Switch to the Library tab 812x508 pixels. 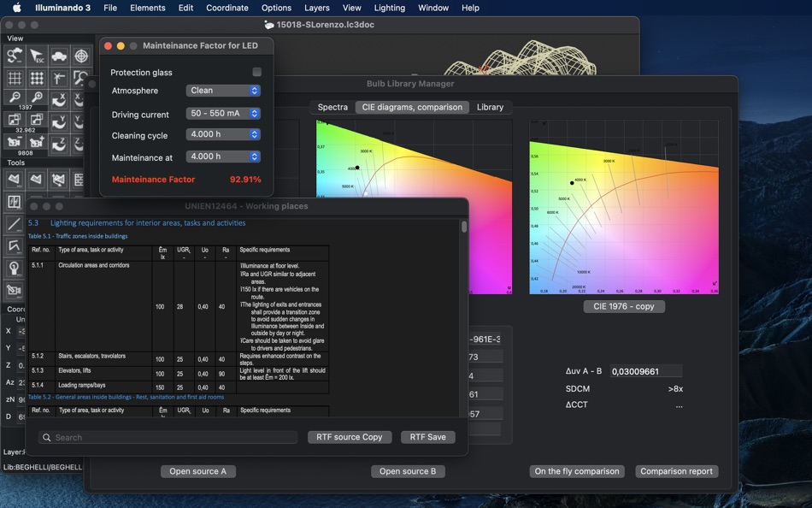(490, 107)
